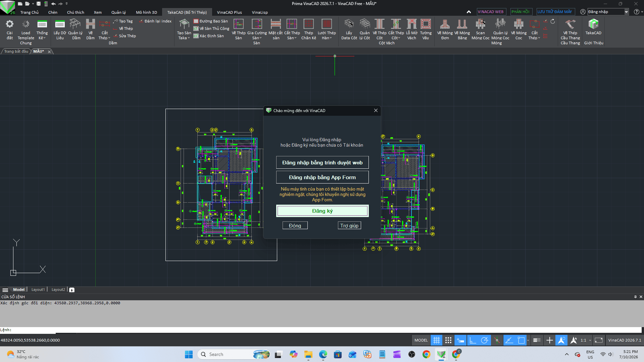The width and height of the screenshot is (644, 362).
Task: Click the Đăng ký register button
Action: [x=322, y=211]
